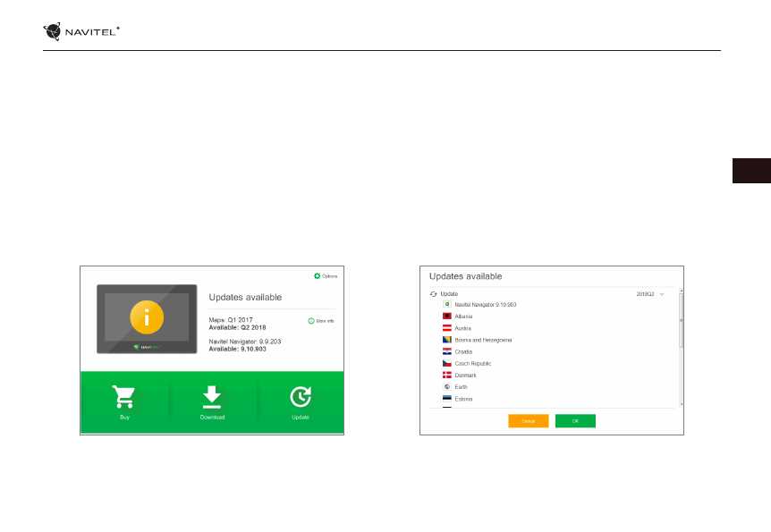771x532 pixels.
Task: Click the Update refresh arrows icon
Action: click(x=434, y=293)
